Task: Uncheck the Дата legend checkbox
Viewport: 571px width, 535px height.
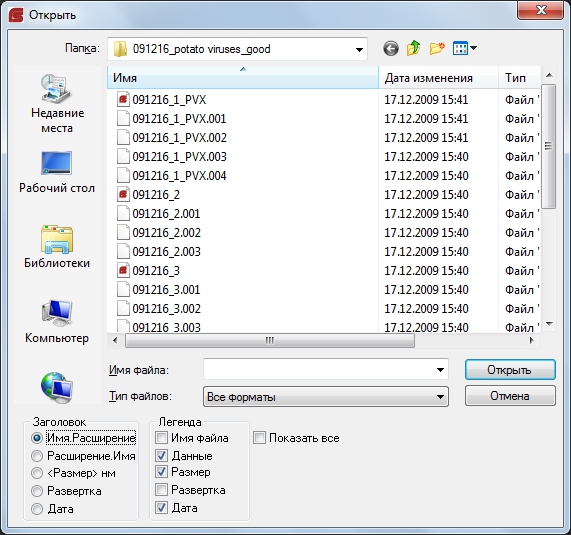Action: 161,508
